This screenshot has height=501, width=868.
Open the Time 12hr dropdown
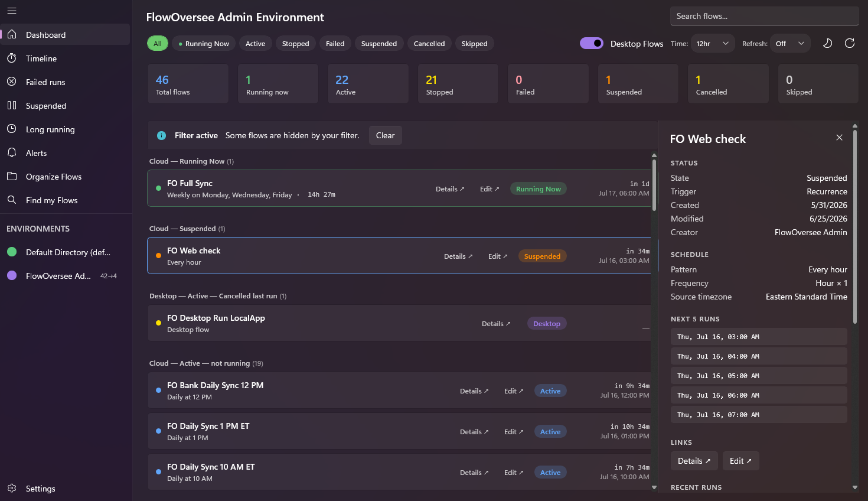(712, 43)
